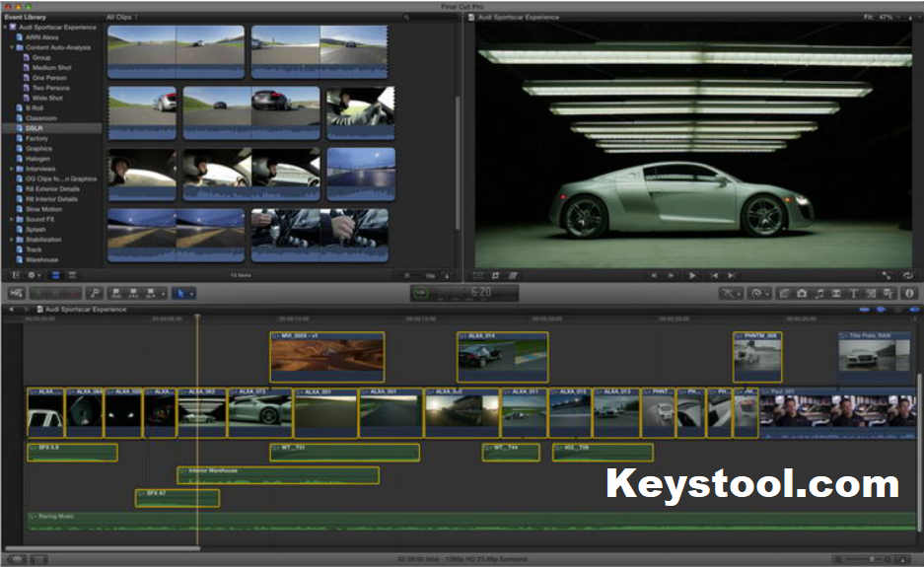
Task: Select the MVI_0005 connected timeline clip
Action: [x=327, y=357]
